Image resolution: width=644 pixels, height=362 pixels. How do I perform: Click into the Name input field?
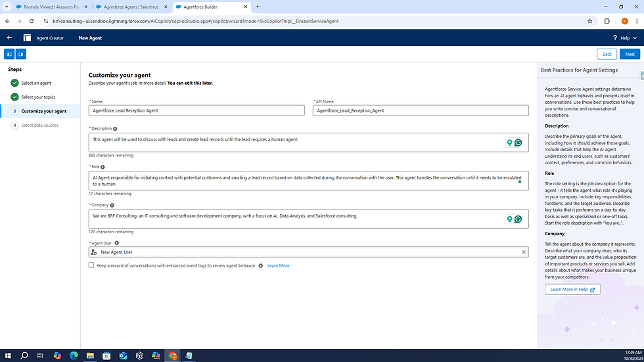tap(196, 110)
